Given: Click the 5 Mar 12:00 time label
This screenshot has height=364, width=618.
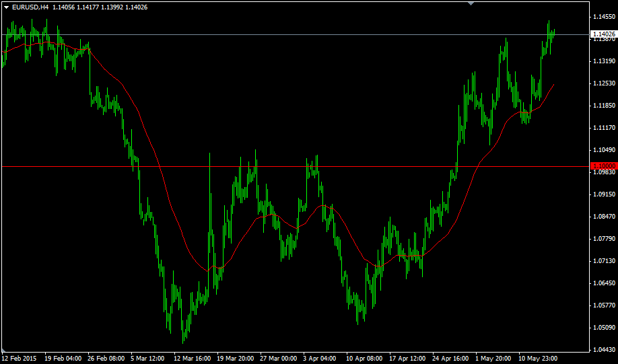Looking at the screenshot, I should pos(148,359).
